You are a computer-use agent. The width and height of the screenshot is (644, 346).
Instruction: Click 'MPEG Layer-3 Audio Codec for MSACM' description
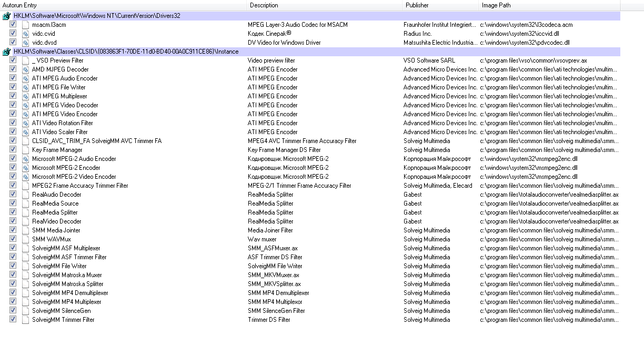(x=298, y=25)
